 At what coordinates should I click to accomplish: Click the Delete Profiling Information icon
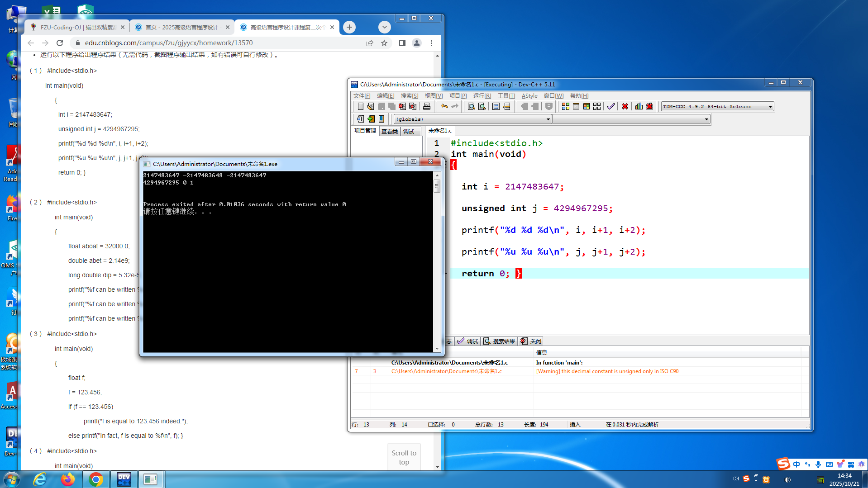[649, 106]
